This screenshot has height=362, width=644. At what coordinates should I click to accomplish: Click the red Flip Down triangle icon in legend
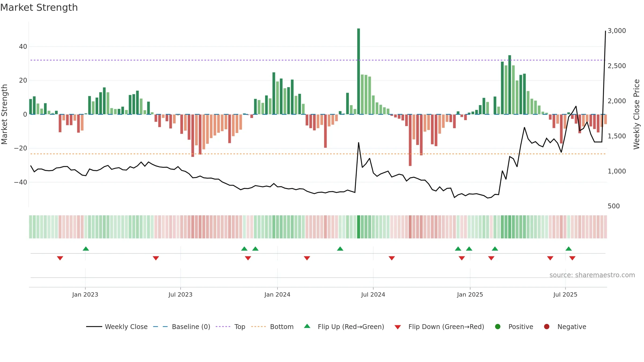point(398,327)
